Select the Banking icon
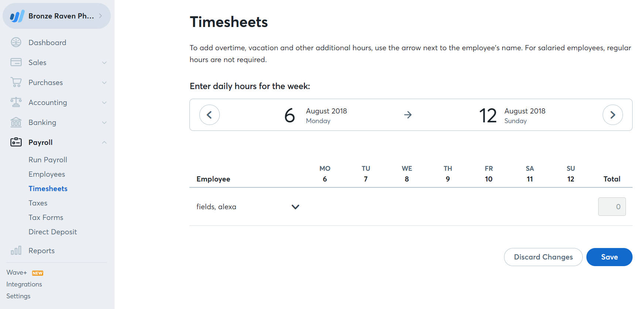The image size is (644, 309). coord(16,122)
